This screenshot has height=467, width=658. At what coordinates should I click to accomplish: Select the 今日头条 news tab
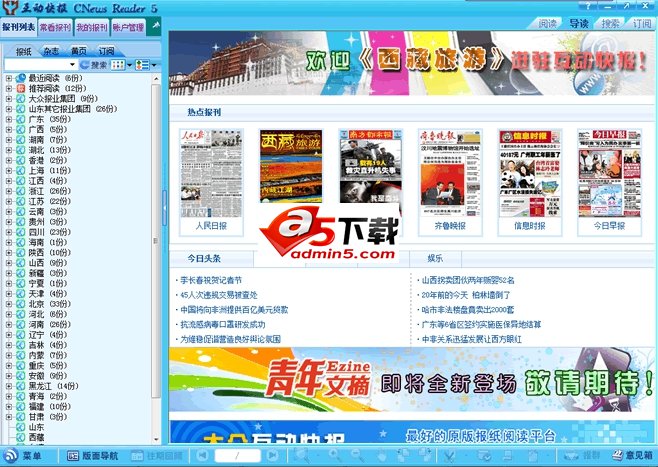204,258
